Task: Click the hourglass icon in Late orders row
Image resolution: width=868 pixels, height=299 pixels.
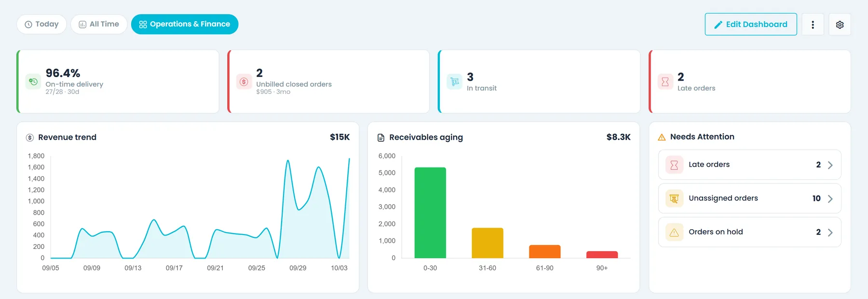Action: tap(674, 165)
